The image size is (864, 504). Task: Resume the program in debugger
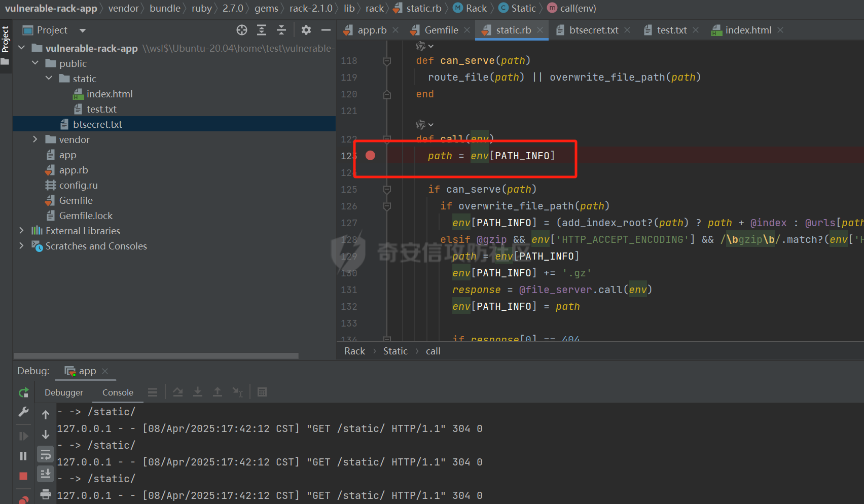tap(23, 436)
